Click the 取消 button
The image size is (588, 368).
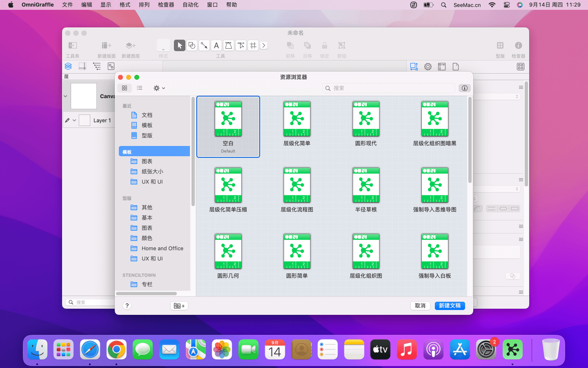click(420, 306)
